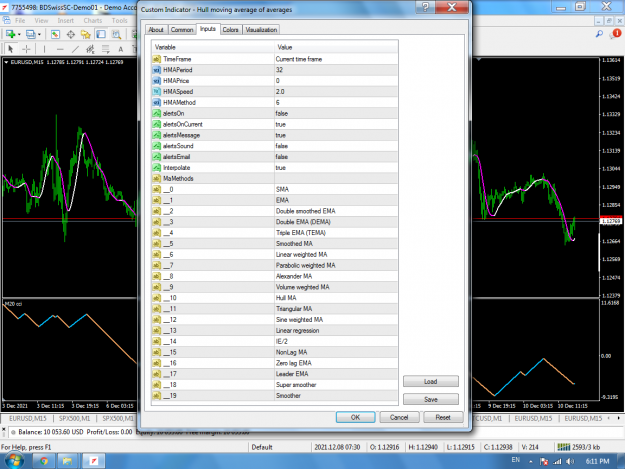This screenshot has height=469, width=625.
Task: Click the dialog help question mark button
Action: (426, 7)
